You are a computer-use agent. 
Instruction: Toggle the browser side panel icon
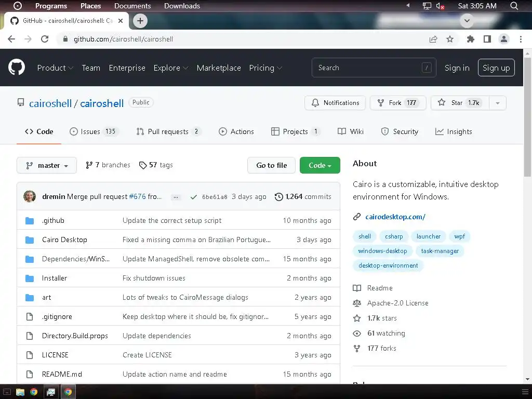(x=487, y=39)
